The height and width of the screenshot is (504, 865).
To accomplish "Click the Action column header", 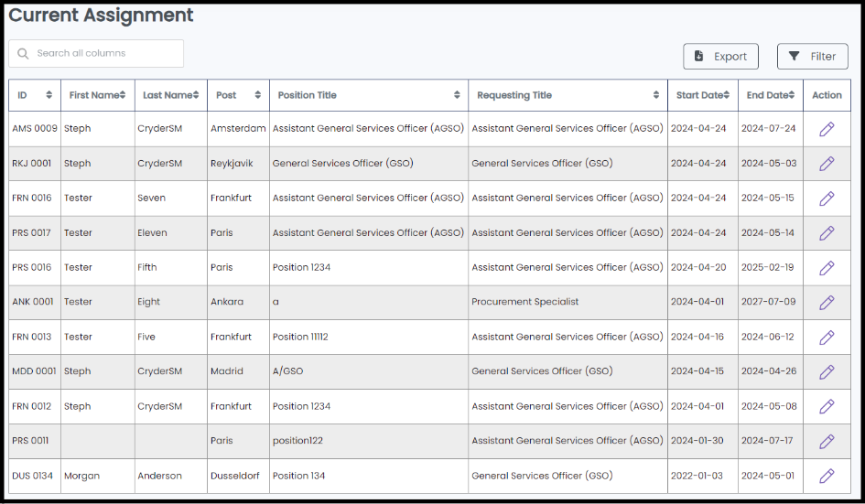I will pos(827,95).
